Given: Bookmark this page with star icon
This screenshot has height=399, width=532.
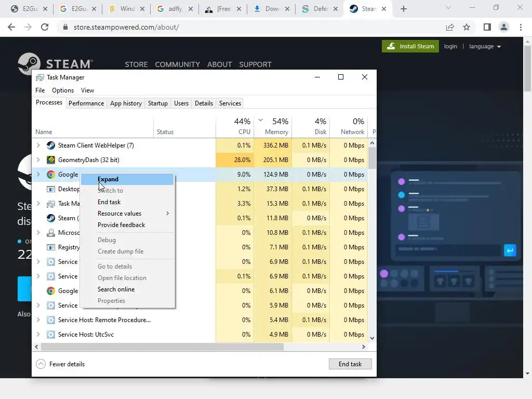Looking at the screenshot, I should [x=467, y=27].
